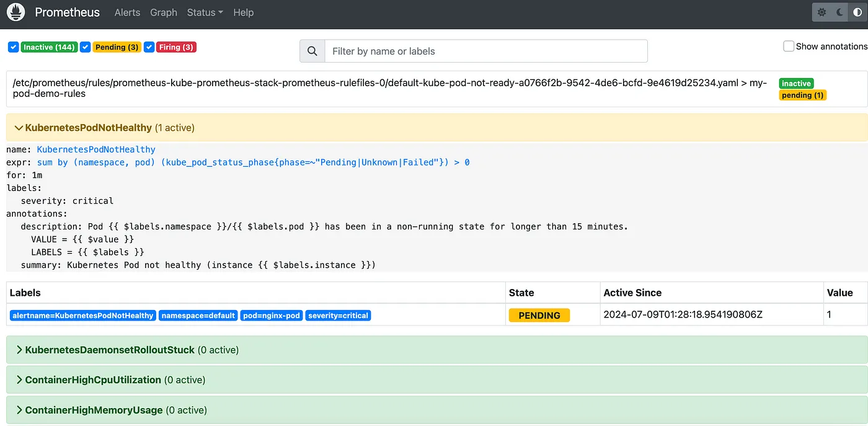
Task: Click the severity=critical label badge in table
Action: click(339, 316)
